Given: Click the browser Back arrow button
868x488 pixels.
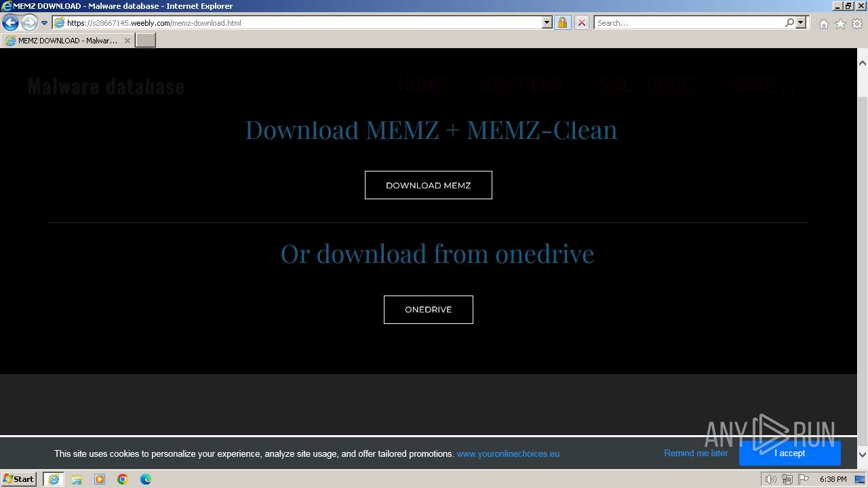Looking at the screenshot, I should (x=10, y=23).
